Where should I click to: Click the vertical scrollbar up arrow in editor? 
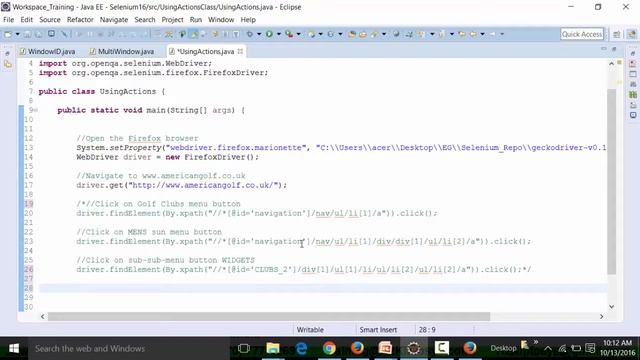point(611,63)
